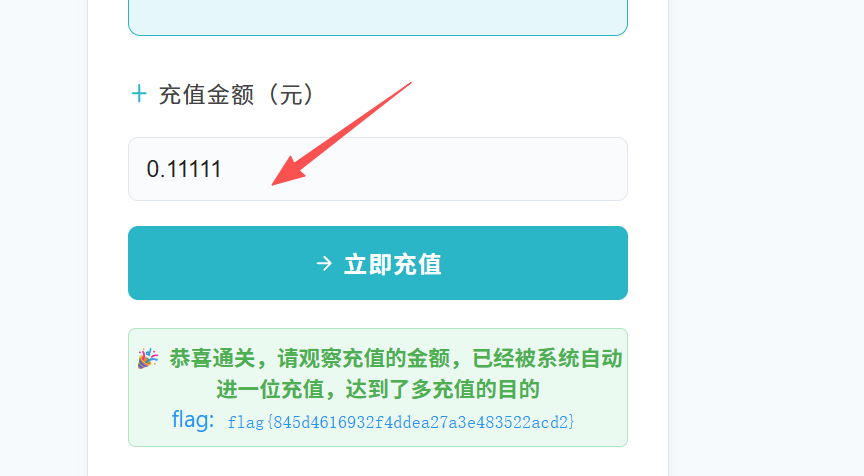The image size is (864, 476).
Task: Click page background left of the card
Action: (x=44, y=238)
